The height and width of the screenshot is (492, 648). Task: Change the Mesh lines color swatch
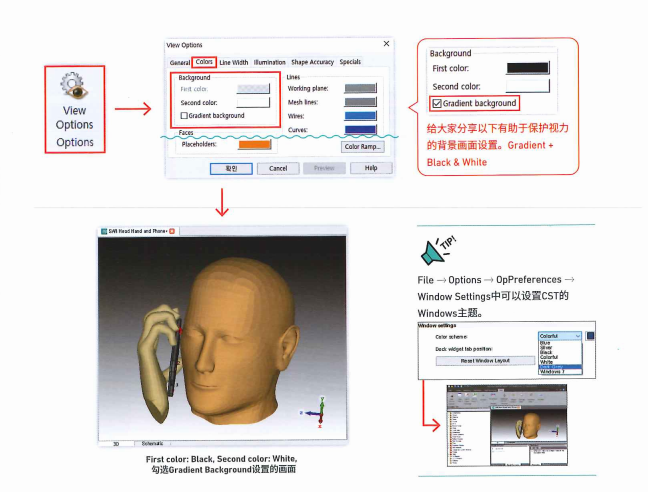pos(360,102)
